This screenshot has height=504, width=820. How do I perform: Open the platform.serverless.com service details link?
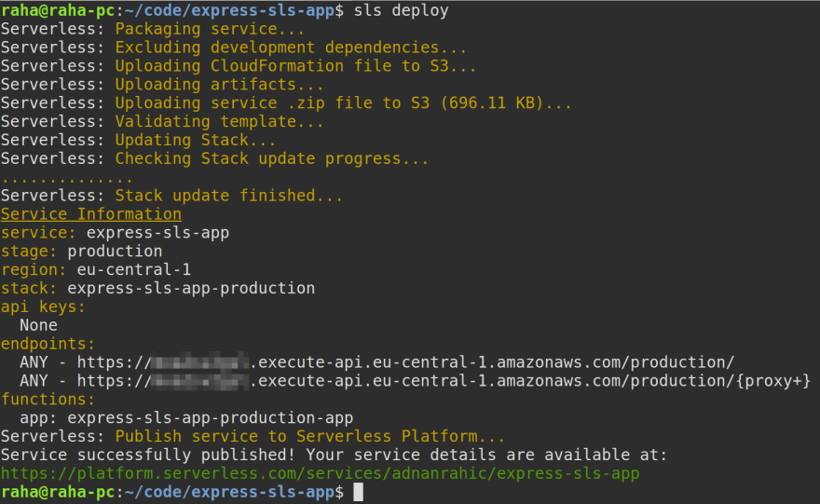point(320,473)
